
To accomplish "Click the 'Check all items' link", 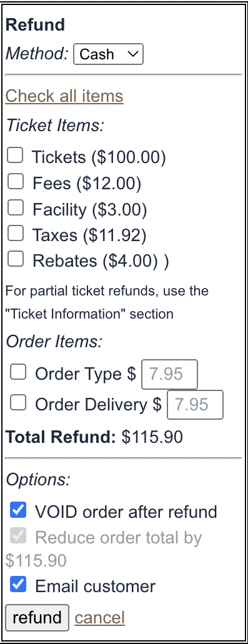I will [x=64, y=96].
